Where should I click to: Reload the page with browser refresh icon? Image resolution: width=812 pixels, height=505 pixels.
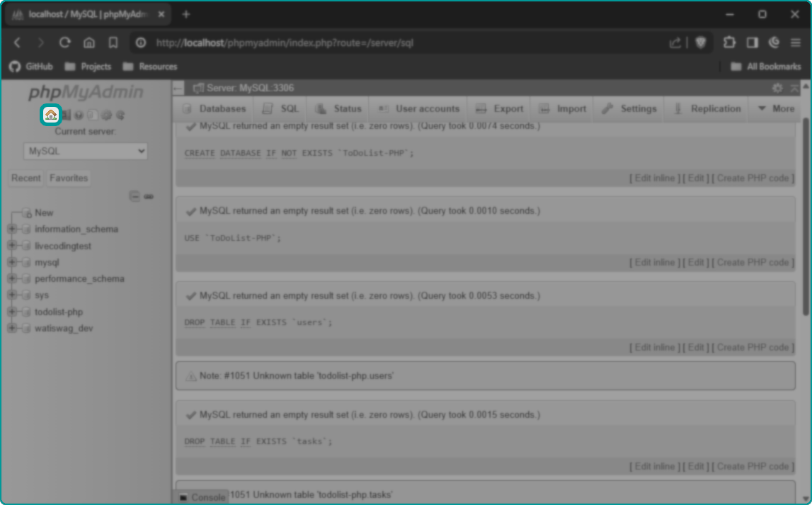pyautogui.click(x=64, y=43)
